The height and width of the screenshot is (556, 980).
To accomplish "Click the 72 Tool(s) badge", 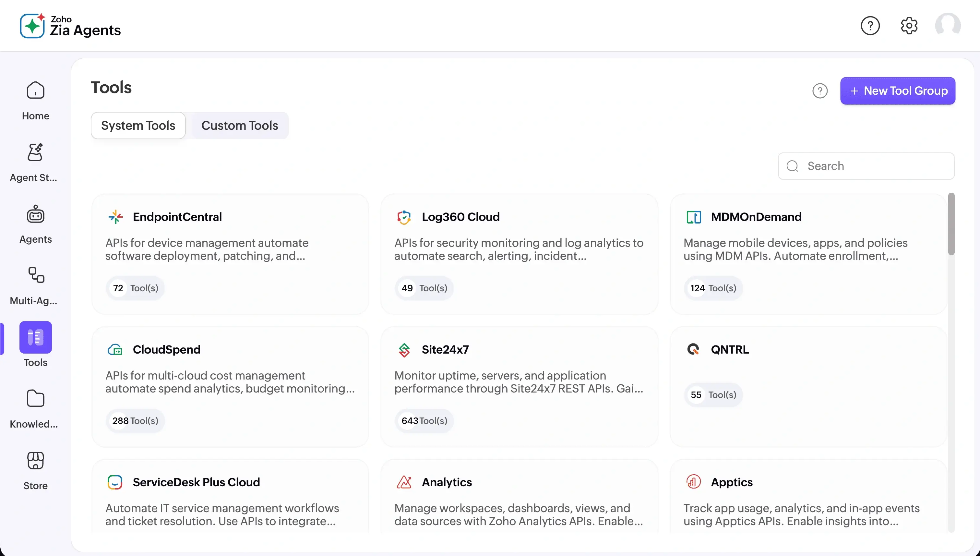I will (135, 288).
